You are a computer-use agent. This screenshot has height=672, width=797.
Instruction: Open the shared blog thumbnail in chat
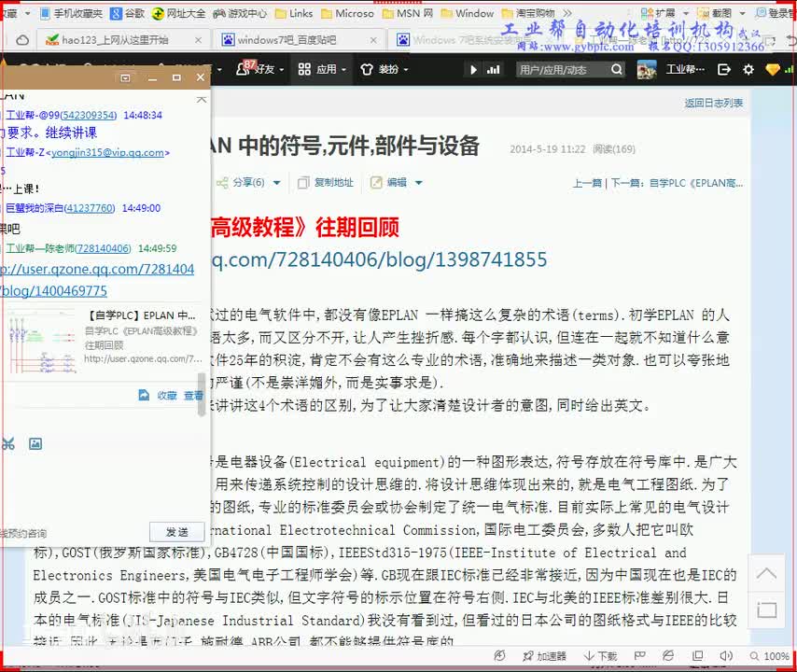42,341
